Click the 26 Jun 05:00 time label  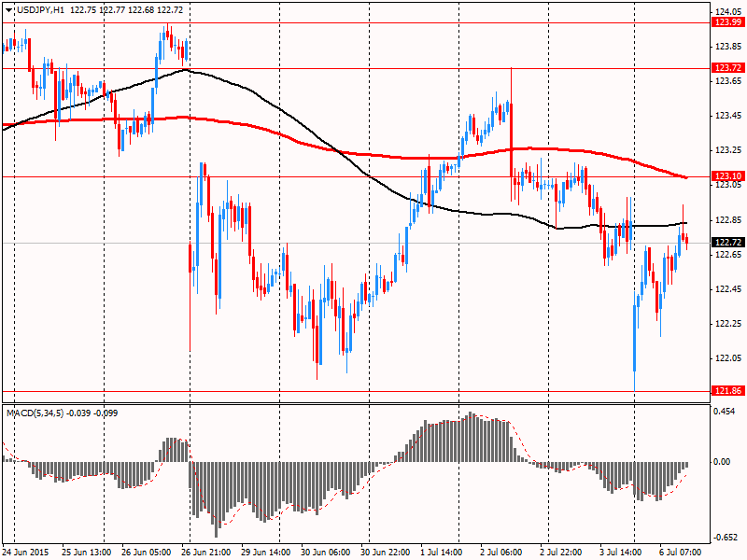(147, 553)
